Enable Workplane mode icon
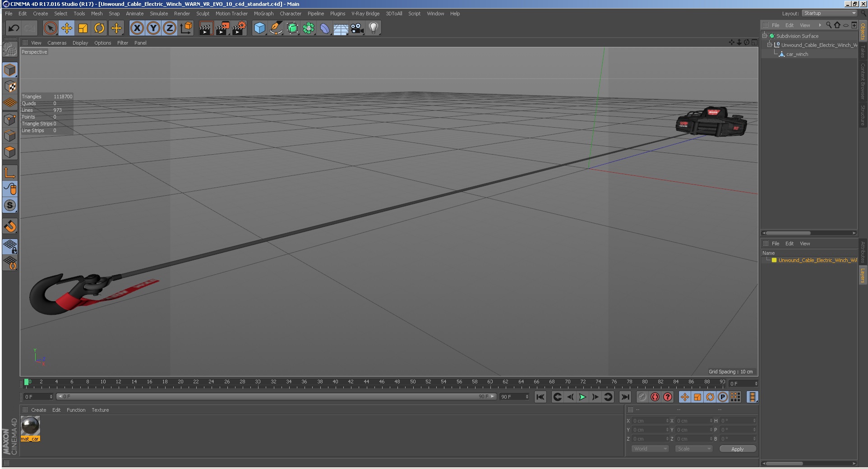Screen dimensions: 868x469 10,103
